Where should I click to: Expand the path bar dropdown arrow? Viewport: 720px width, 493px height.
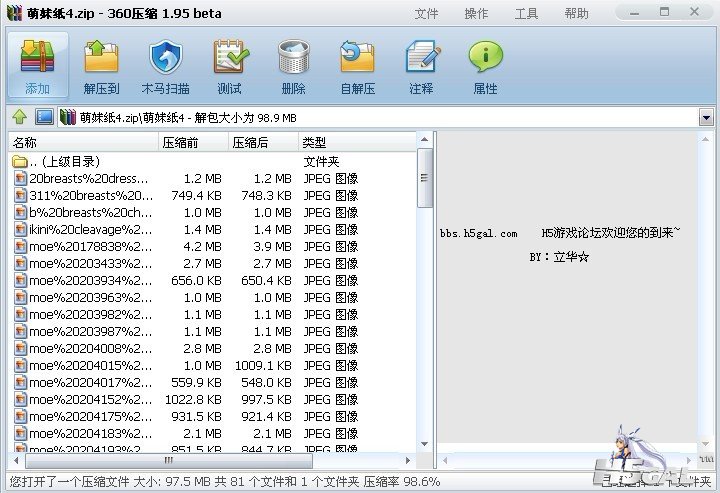pos(706,118)
